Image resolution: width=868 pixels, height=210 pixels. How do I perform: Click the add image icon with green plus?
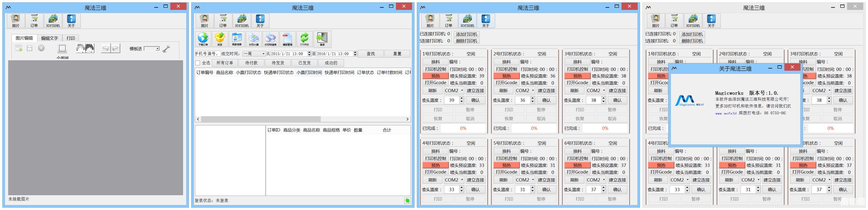click(x=19, y=49)
